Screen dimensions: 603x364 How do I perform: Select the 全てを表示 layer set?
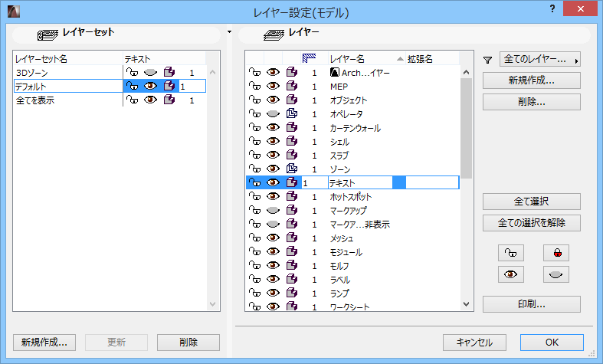(68, 100)
